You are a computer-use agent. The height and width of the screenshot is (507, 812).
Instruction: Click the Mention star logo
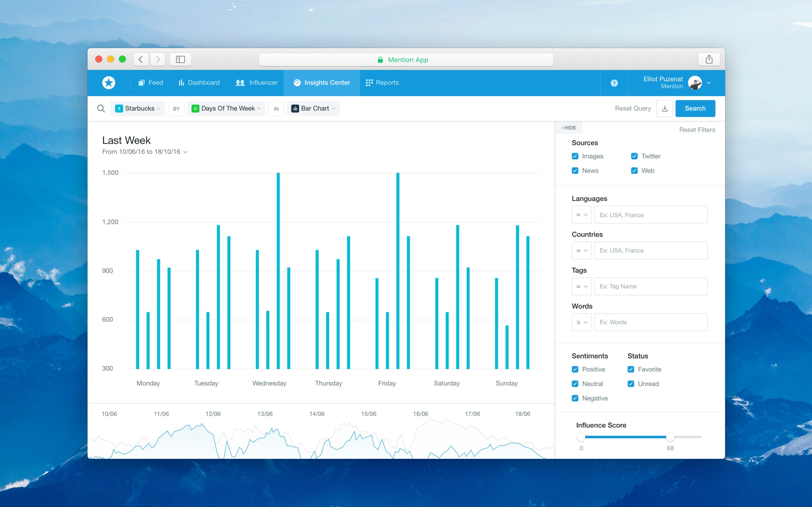pyautogui.click(x=109, y=82)
